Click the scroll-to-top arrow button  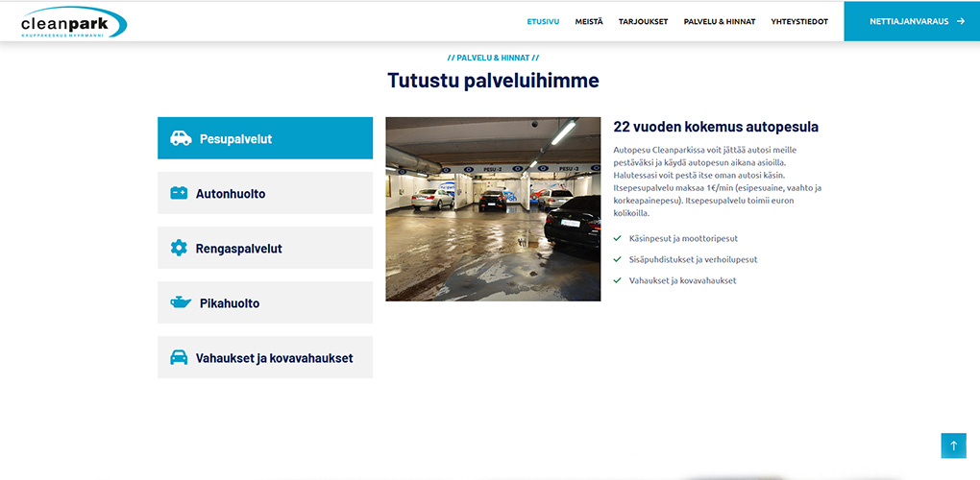pyautogui.click(x=953, y=445)
